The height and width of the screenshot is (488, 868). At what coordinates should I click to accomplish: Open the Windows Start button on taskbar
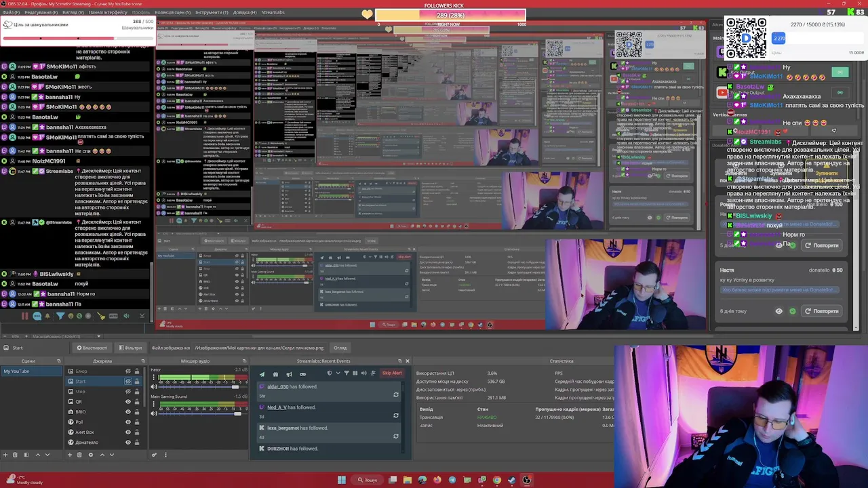[342, 480]
